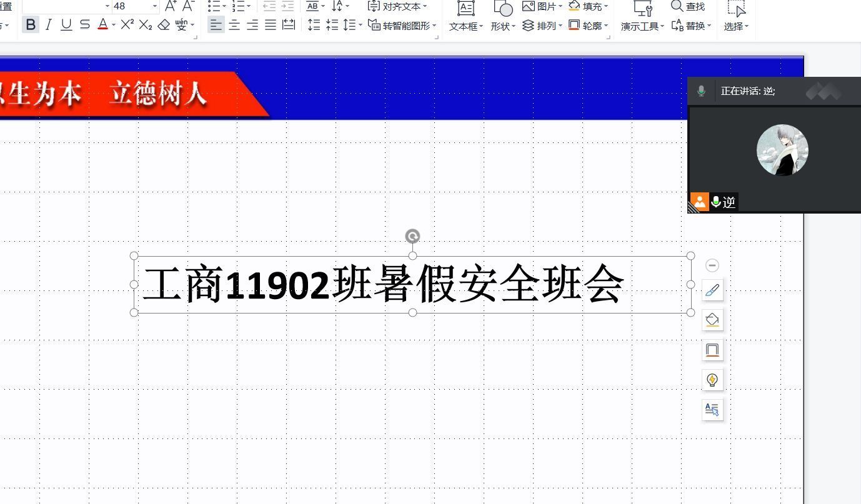Click 转智能图形 convert to smart graphic

402,26
